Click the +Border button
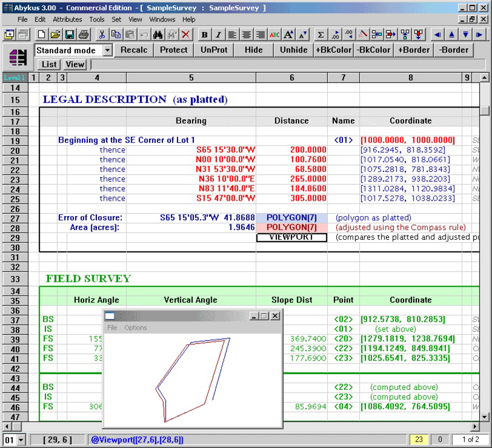The width and height of the screenshot is (492, 448). (x=414, y=50)
